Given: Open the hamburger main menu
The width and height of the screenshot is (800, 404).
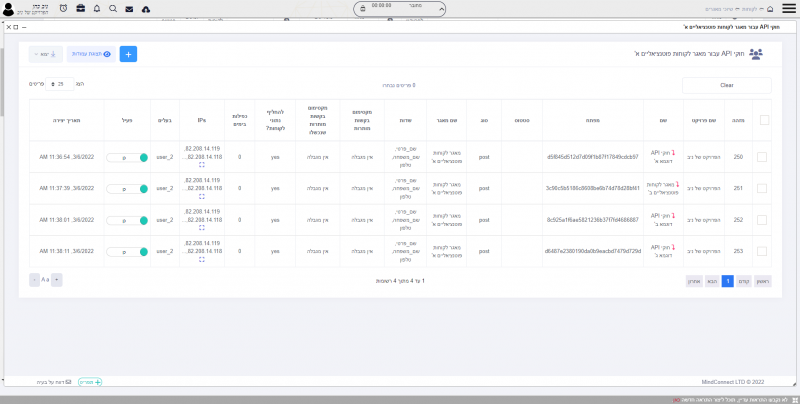Looking at the screenshot, I should [x=789, y=8].
